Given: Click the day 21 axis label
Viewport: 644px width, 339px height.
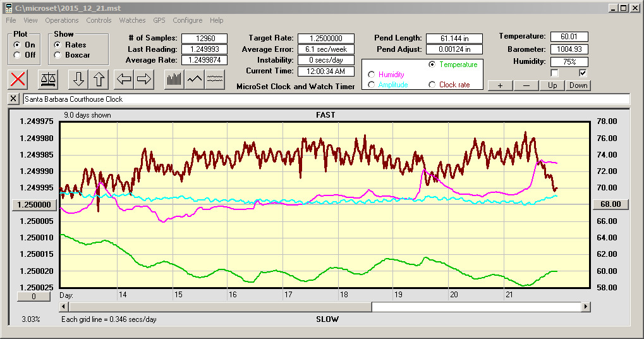Looking at the screenshot, I should tap(509, 295).
